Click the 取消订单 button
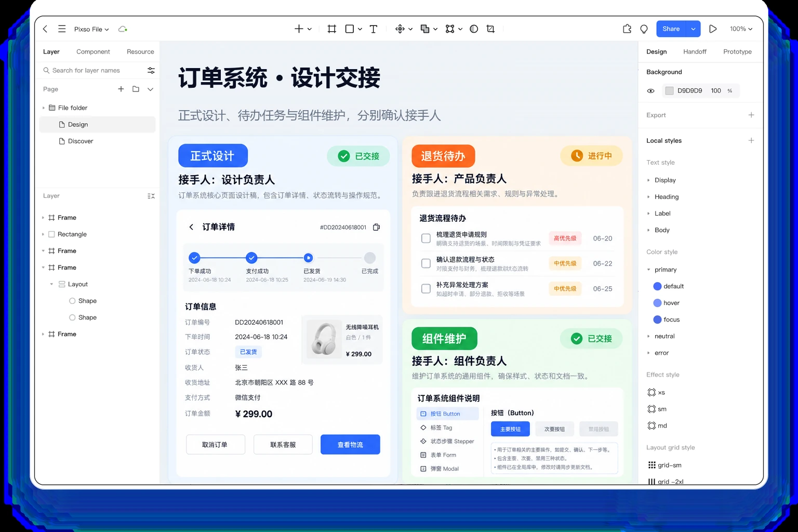The width and height of the screenshot is (798, 532). [x=215, y=445]
